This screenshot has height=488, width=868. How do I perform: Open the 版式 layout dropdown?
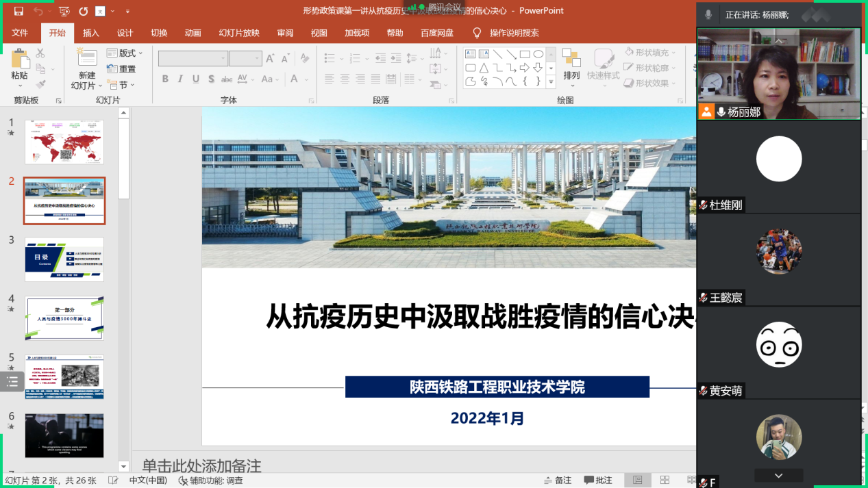click(125, 53)
